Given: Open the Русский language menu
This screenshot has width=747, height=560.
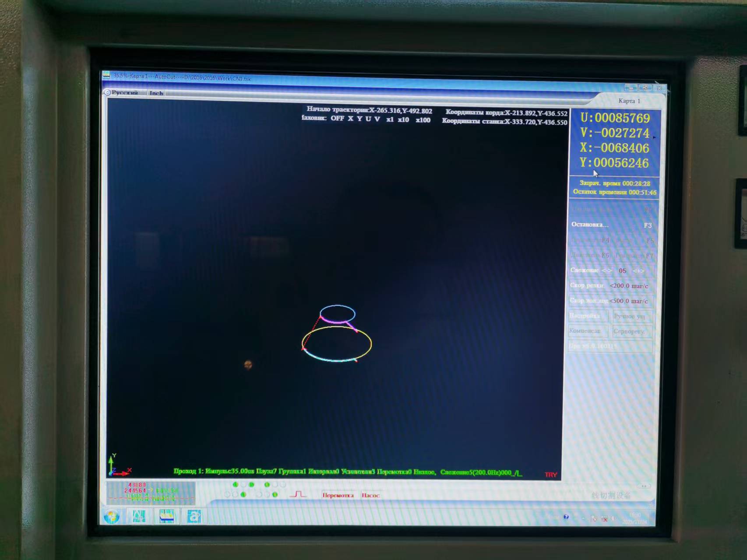Looking at the screenshot, I should point(124,92).
